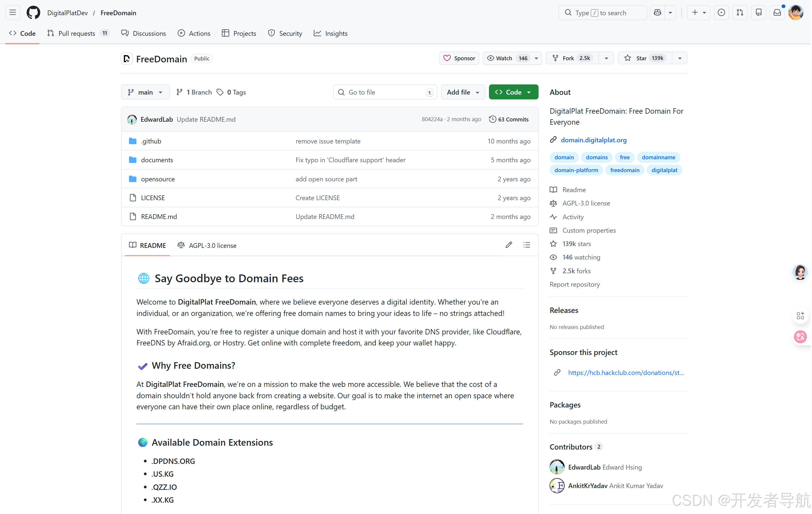Select the freedomain topic tag
This screenshot has width=812, height=514.
pos(625,170)
